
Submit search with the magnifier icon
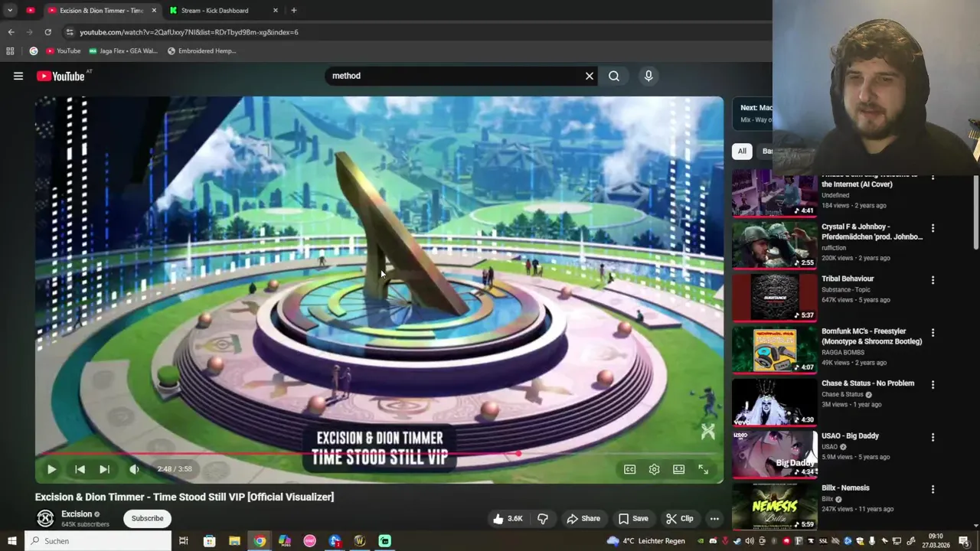click(614, 76)
